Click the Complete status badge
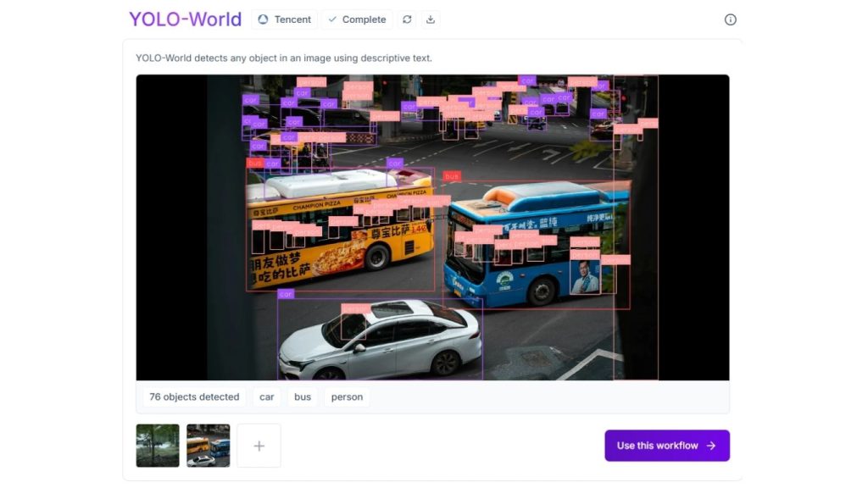868x488 pixels. (x=356, y=19)
